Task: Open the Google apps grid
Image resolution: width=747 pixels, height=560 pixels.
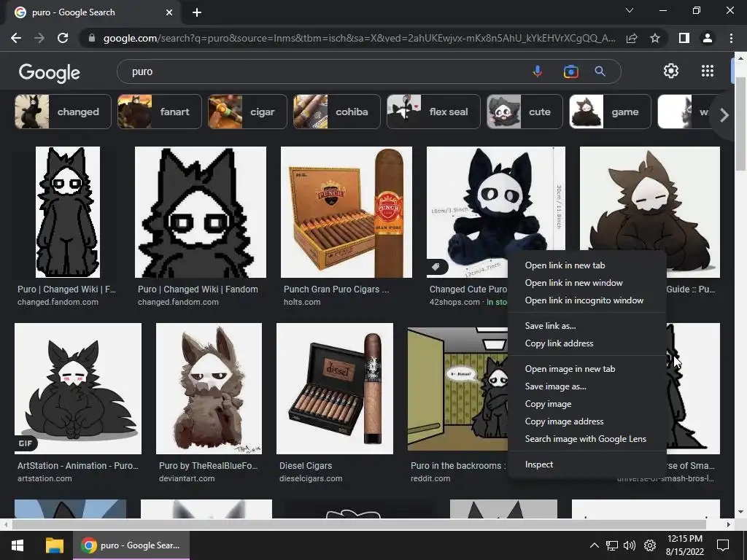Action: [x=708, y=71]
